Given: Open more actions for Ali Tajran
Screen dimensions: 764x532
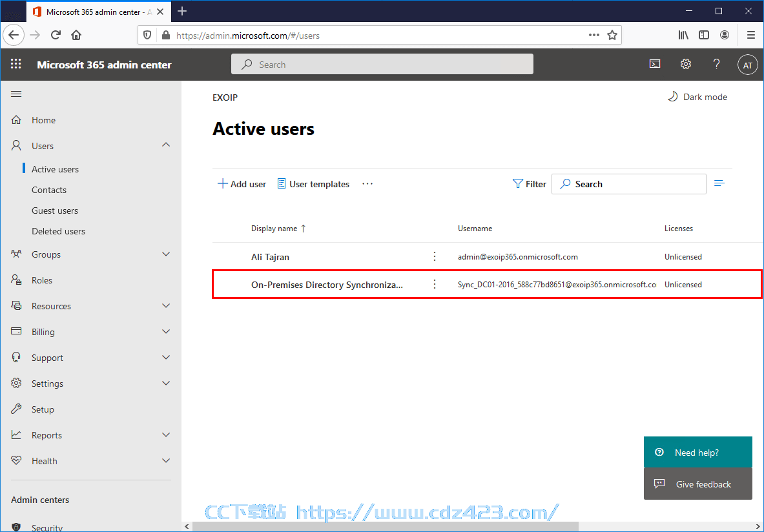Looking at the screenshot, I should tap(435, 256).
